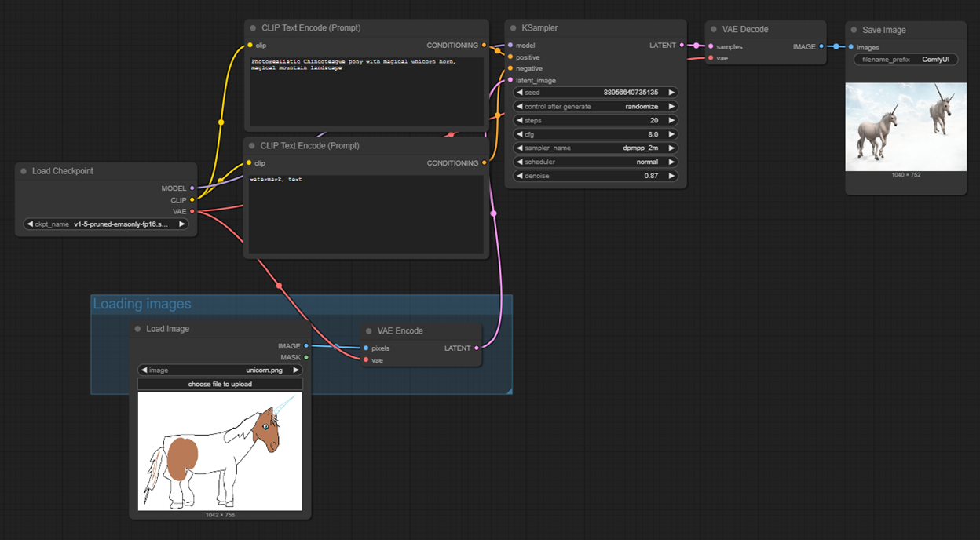Screen dimensions: 980x540
Task: Collapse the VAE Decode node dot
Action: click(711, 30)
